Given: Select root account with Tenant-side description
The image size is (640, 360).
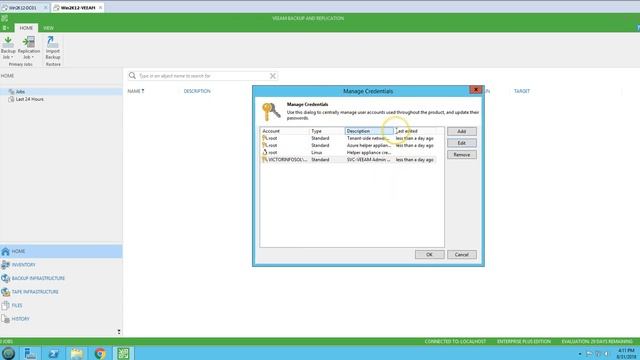Looking at the screenshot, I should click(348, 138).
